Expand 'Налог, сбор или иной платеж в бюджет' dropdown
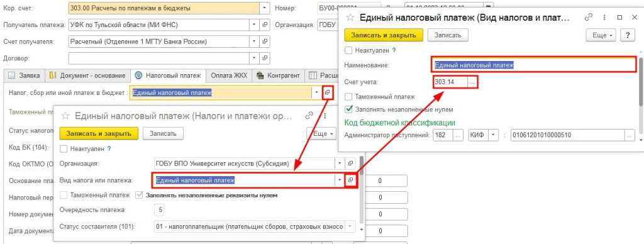This screenshot has height=244, width=644. (316, 93)
